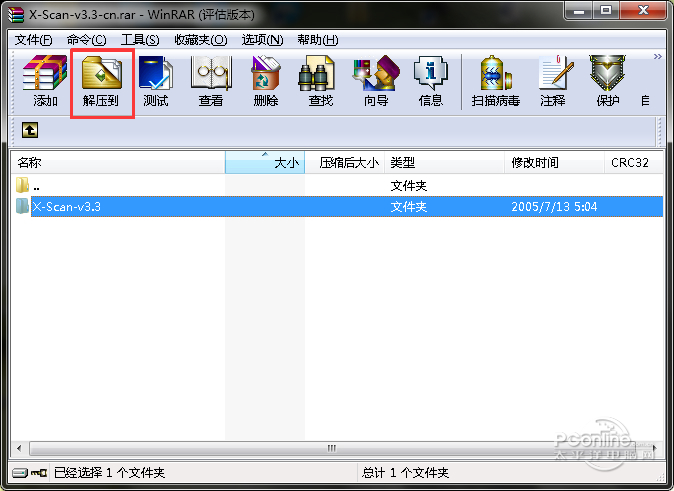Sort by 类型 column header
Screen dimensions: 674x491
click(x=444, y=163)
